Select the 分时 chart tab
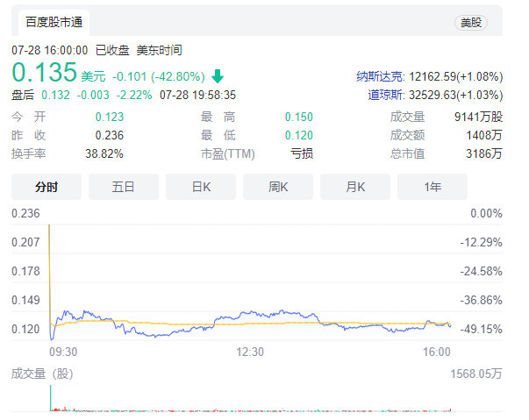The height and width of the screenshot is (420, 529). pyautogui.click(x=46, y=187)
